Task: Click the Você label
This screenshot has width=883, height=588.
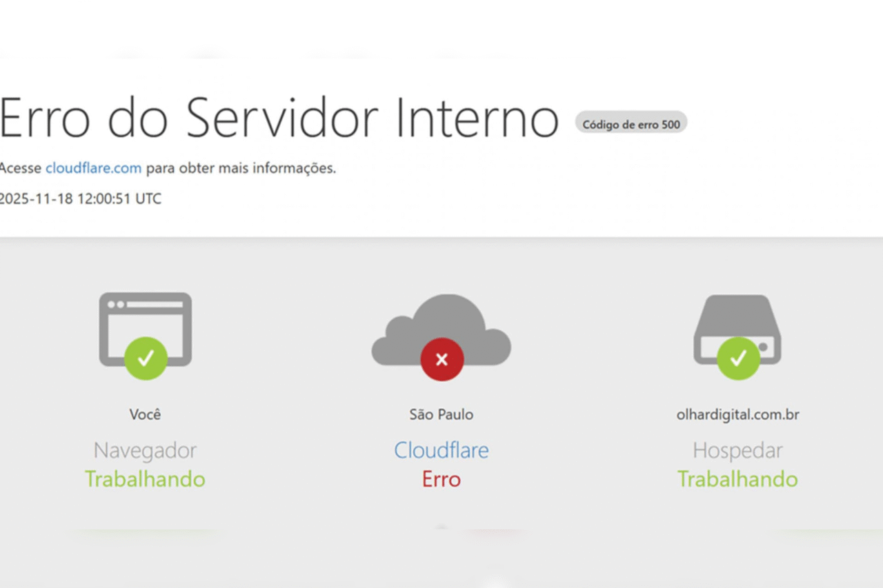Action: (145, 414)
